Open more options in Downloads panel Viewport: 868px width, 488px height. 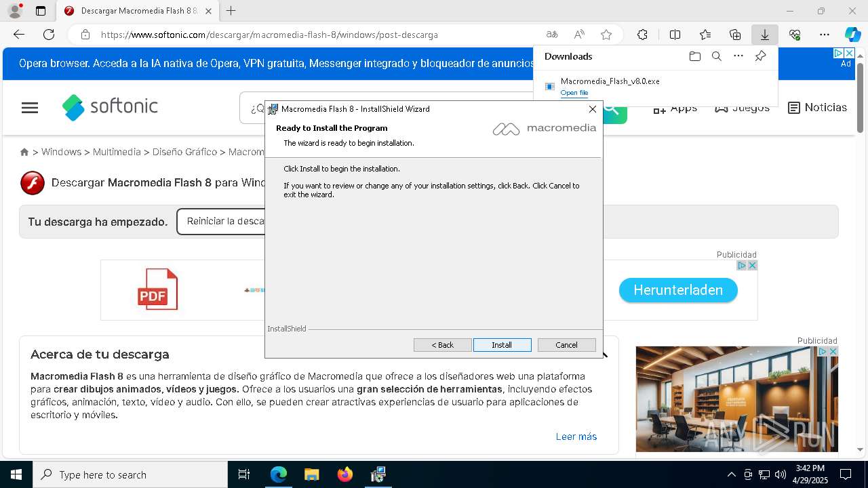pos(738,56)
